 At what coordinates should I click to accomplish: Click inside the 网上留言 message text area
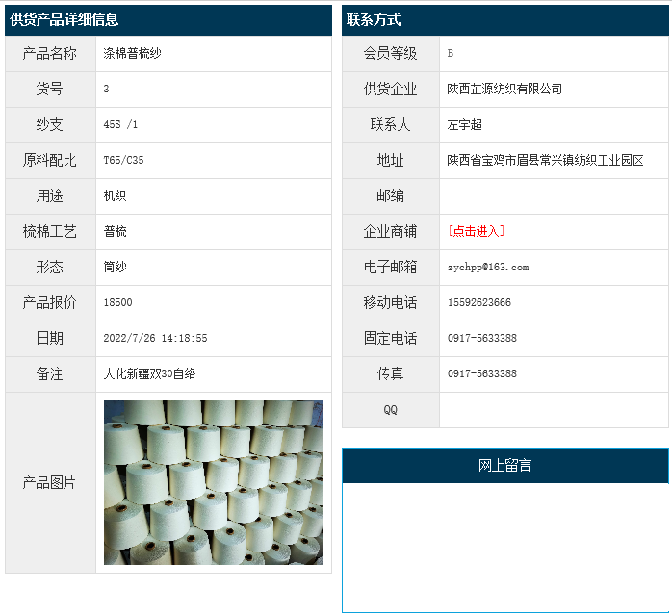tap(504, 546)
